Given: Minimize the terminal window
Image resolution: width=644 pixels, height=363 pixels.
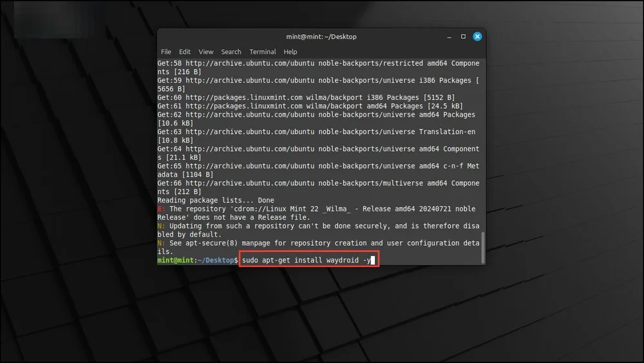Looking at the screenshot, I should click(x=449, y=37).
